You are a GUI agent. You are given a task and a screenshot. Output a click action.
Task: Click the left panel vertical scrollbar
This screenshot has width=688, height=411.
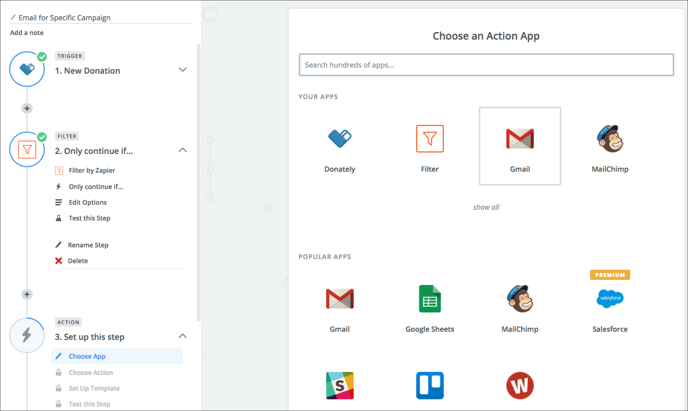pyautogui.click(x=198, y=182)
